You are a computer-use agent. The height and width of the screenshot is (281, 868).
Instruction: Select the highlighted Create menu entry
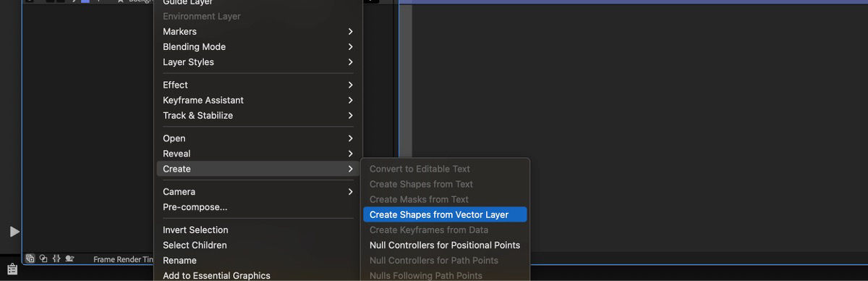pyautogui.click(x=258, y=169)
